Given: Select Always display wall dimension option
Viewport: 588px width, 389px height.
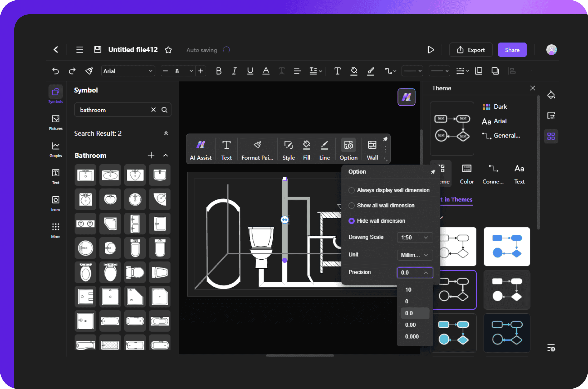Looking at the screenshot, I should point(351,190).
